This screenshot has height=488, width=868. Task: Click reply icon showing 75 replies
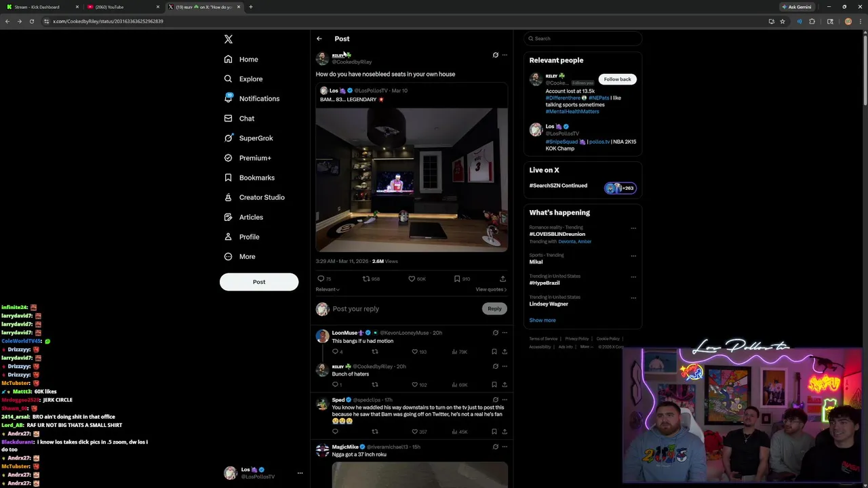[324, 279]
